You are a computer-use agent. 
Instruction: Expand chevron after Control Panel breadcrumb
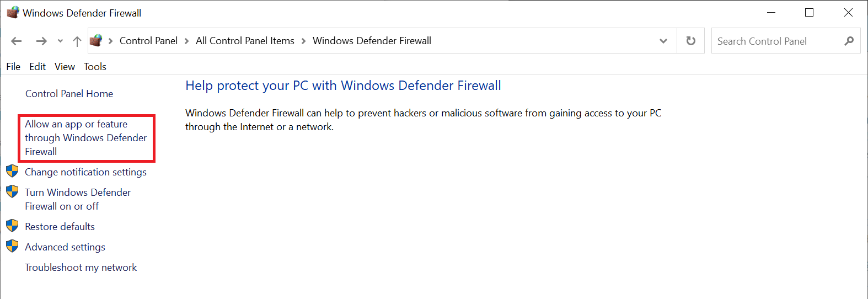coord(187,41)
